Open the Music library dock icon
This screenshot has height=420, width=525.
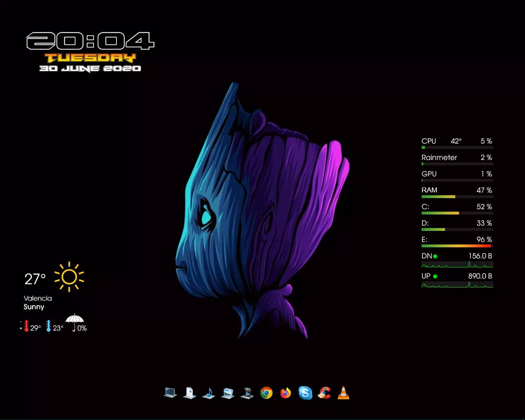209,393
